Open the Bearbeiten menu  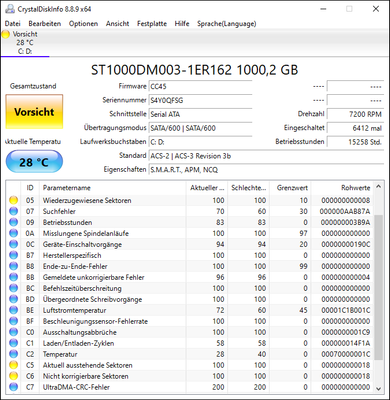tap(45, 24)
